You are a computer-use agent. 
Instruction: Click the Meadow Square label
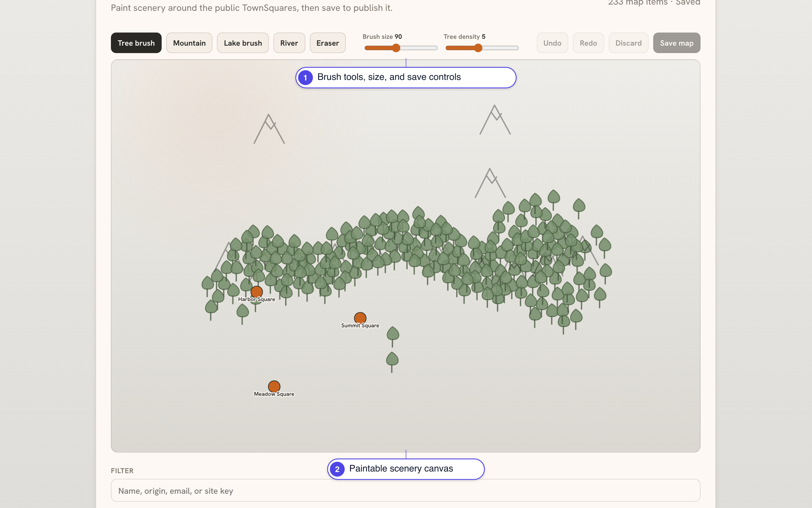click(x=274, y=394)
